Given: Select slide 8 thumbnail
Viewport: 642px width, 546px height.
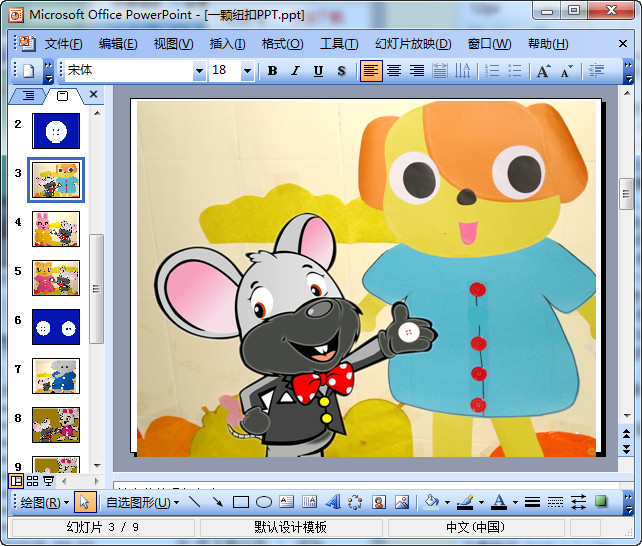Looking at the screenshot, I should (56, 425).
